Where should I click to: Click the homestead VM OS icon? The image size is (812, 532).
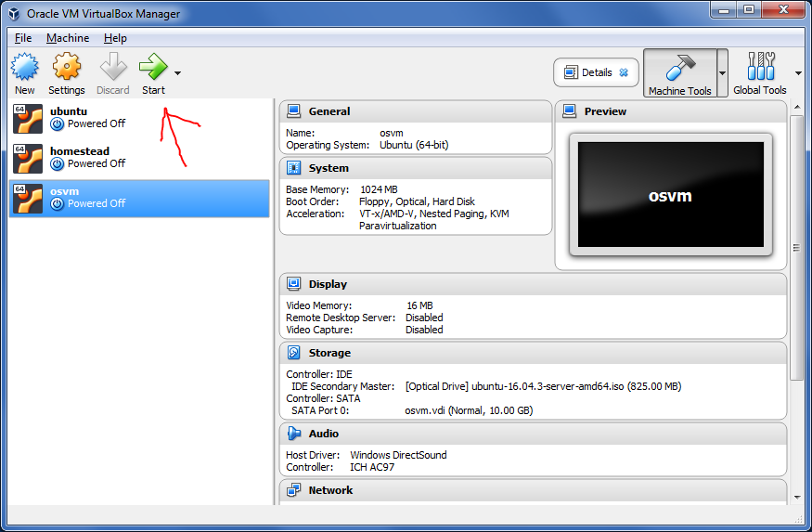coord(28,159)
